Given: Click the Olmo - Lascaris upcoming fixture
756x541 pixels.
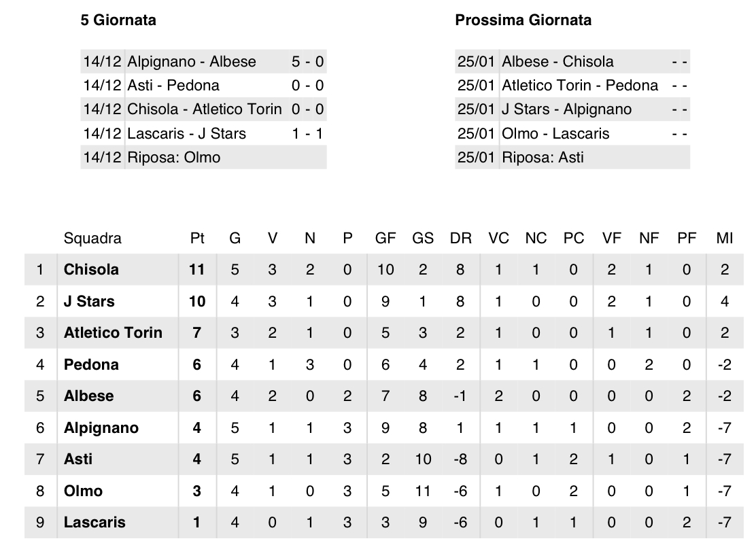Looking at the screenshot, I should (572, 134).
